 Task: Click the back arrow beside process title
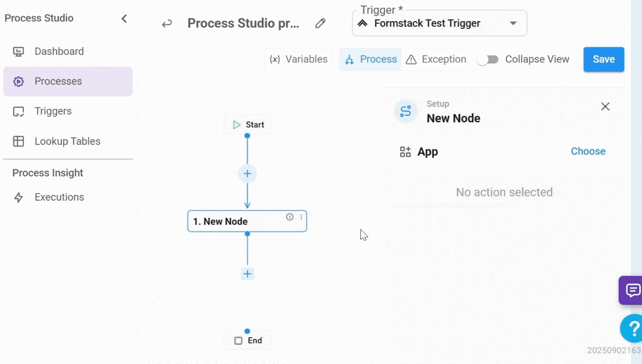pos(167,24)
